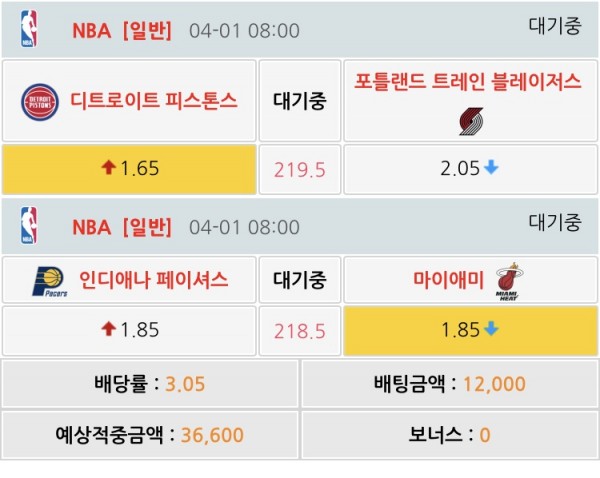Click the Miami Heat team logo
This screenshot has width=600, height=478.
coord(511,281)
